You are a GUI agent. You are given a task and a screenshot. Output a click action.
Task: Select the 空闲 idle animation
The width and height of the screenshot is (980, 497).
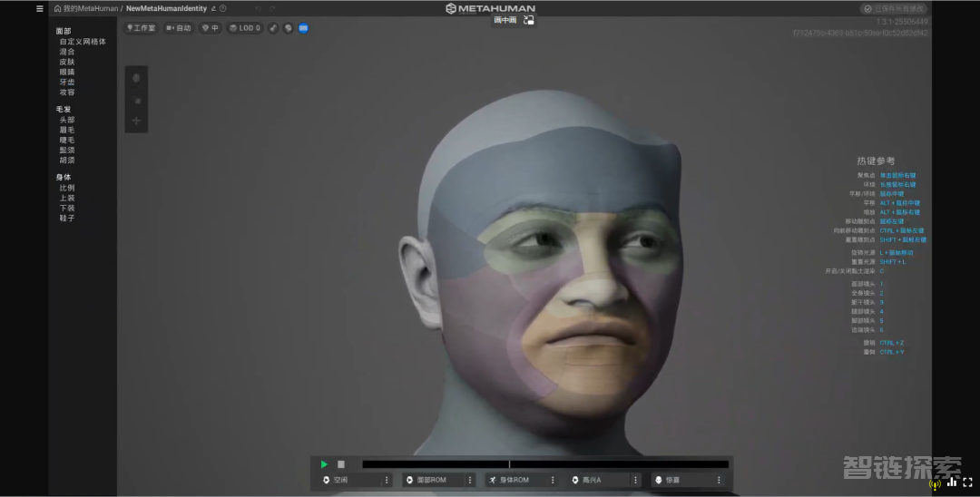click(x=350, y=480)
